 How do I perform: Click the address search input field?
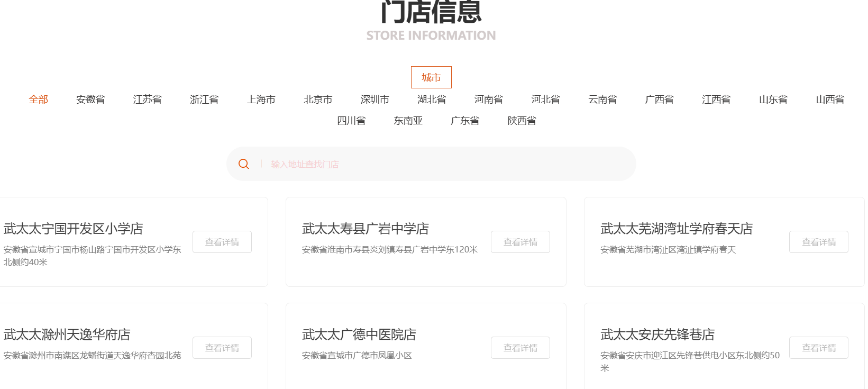[x=444, y=164]
